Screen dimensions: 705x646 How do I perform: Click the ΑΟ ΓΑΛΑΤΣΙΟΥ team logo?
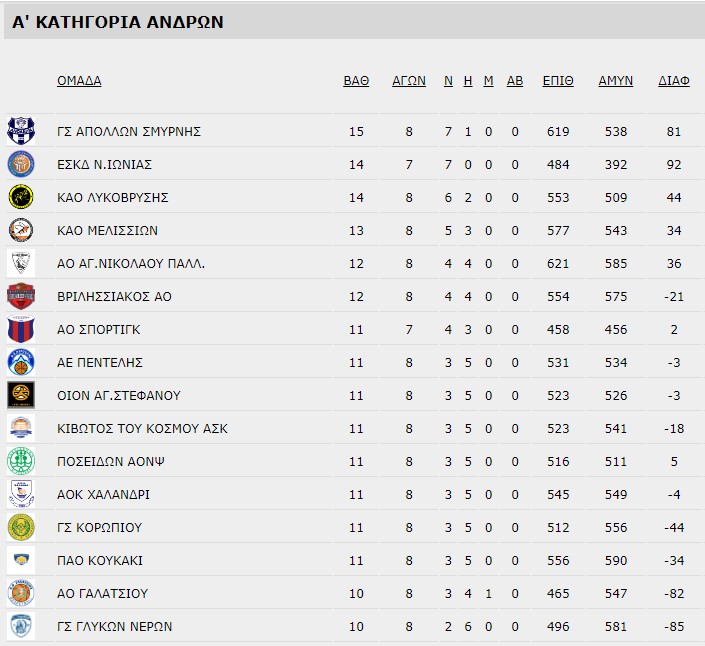21,593
